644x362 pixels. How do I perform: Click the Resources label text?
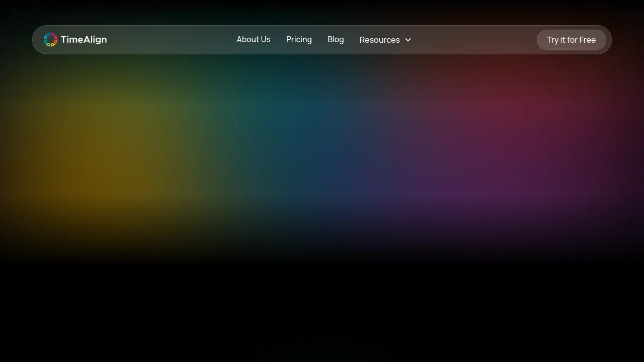379,40
